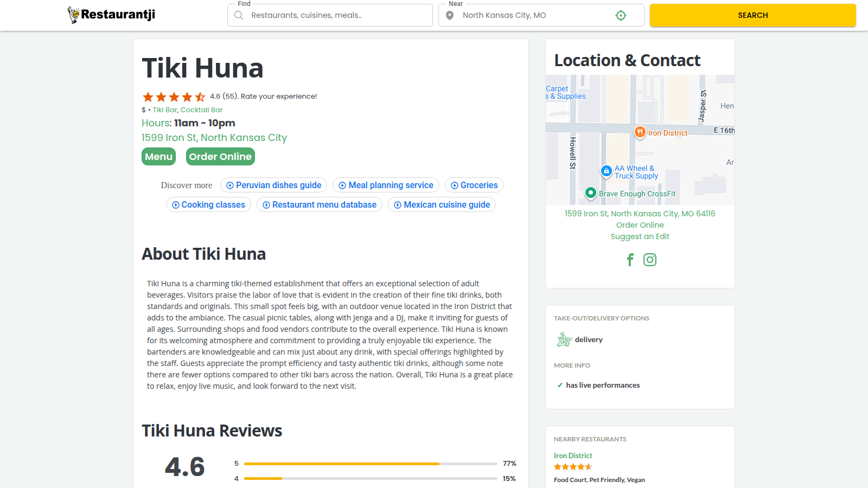Click the green Order Online button
Screen dimensions: 868x488
click(x=220, y=157)
